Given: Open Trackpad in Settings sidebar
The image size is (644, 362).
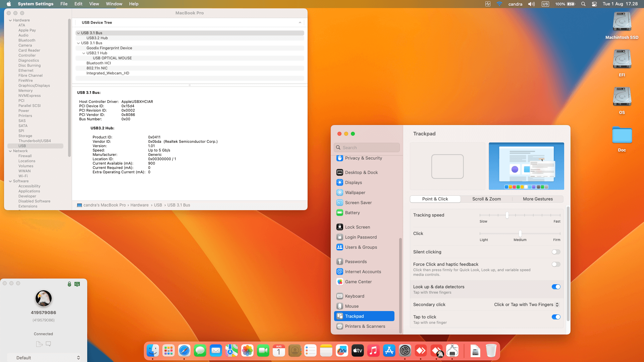Looking at the screenshot, I should coord(364,316).
